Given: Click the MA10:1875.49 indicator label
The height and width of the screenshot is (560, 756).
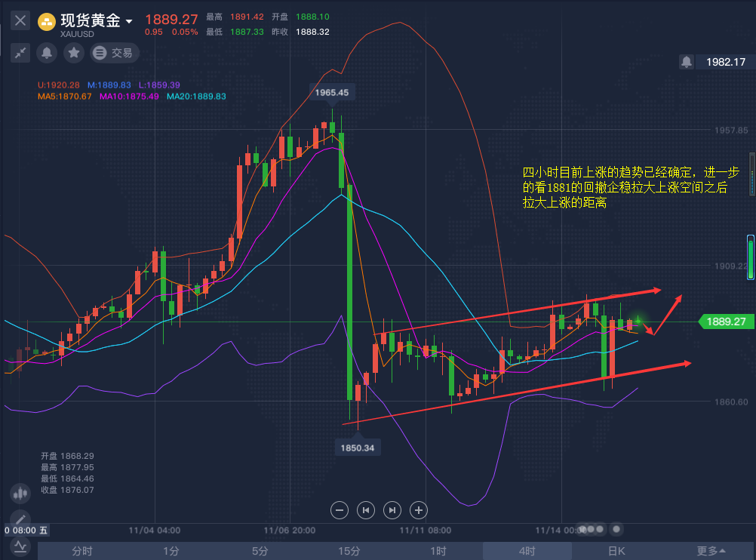Looking at the screenshot, I should pos(129,97).
